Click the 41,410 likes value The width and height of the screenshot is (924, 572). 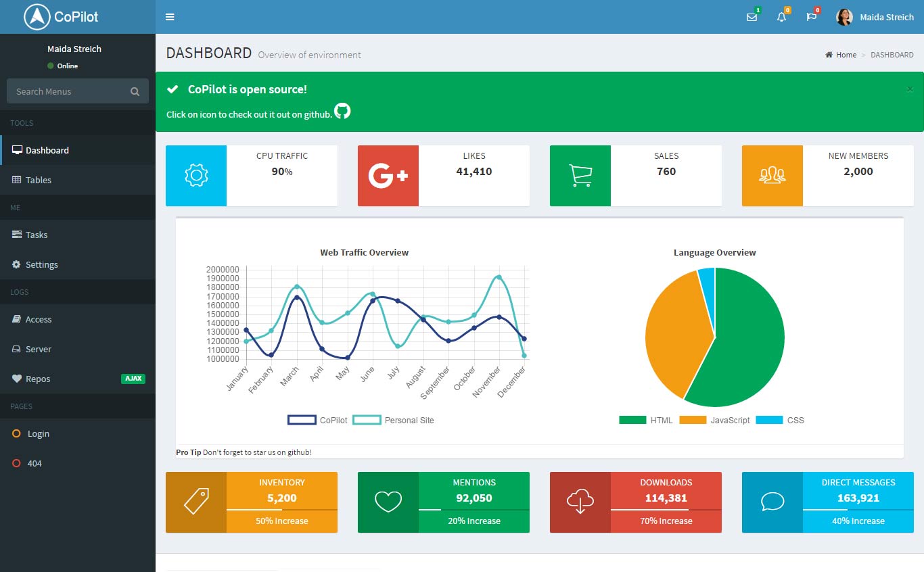474,172
